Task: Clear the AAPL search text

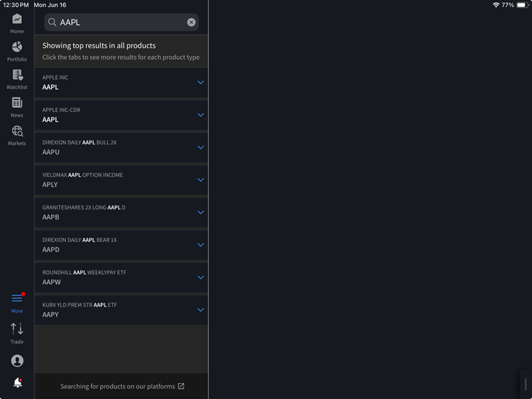Action: point(191,22)
